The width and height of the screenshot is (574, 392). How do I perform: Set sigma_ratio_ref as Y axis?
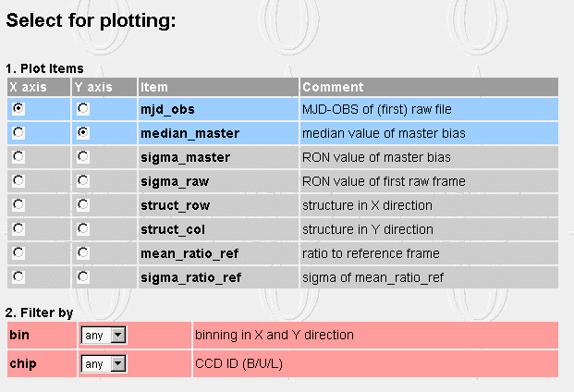(x=83, y=276)
